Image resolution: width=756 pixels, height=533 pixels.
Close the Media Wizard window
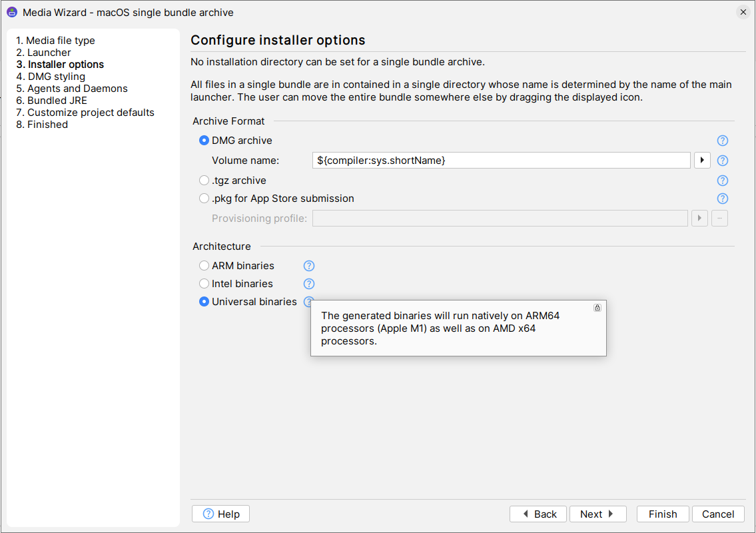click(x=743, y=12)
